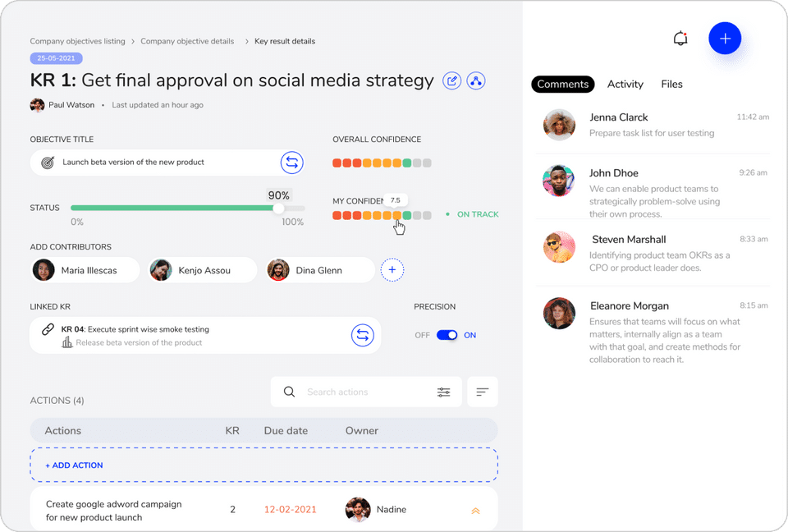The image size is (788, 532).
Task: Click Eleanore Morgan's avatar
Action: [x=559, y=314]
